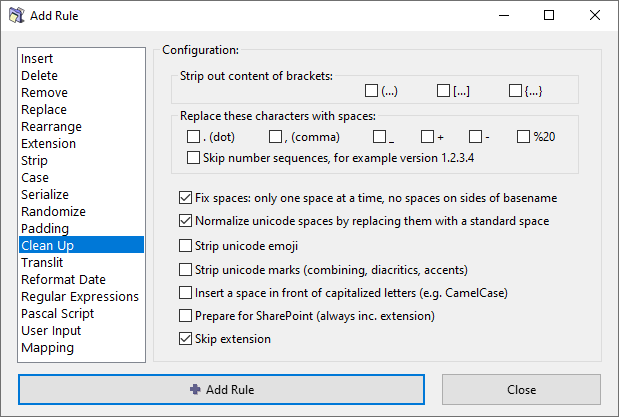The width and height of the screenshot is (619, 417).
Task: Toggle the , (comma) replacement checkbox
Action: [x=276, y=137]
